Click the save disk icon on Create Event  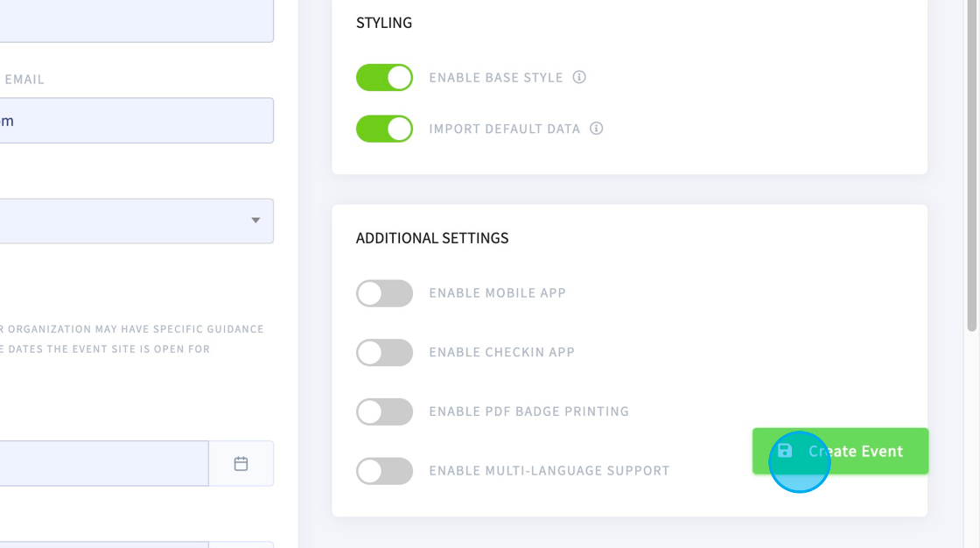(785, 451)
